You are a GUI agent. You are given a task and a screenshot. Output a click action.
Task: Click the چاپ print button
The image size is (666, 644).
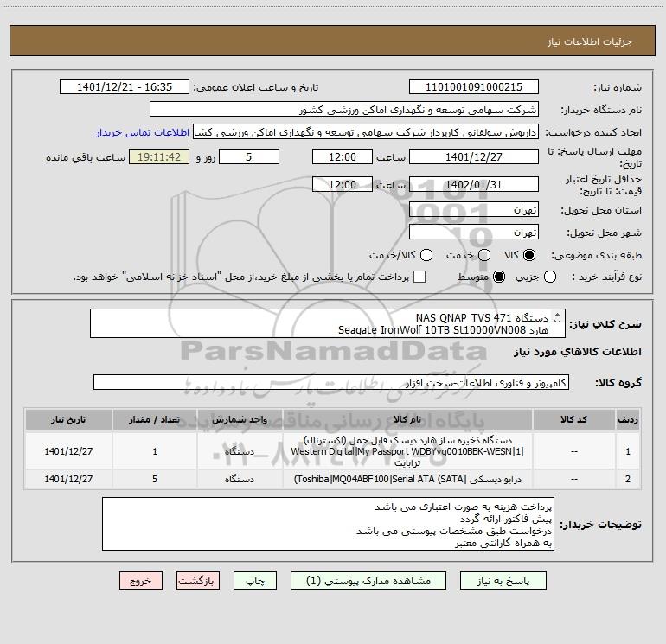pyautogui.click(x=255, y=580)
